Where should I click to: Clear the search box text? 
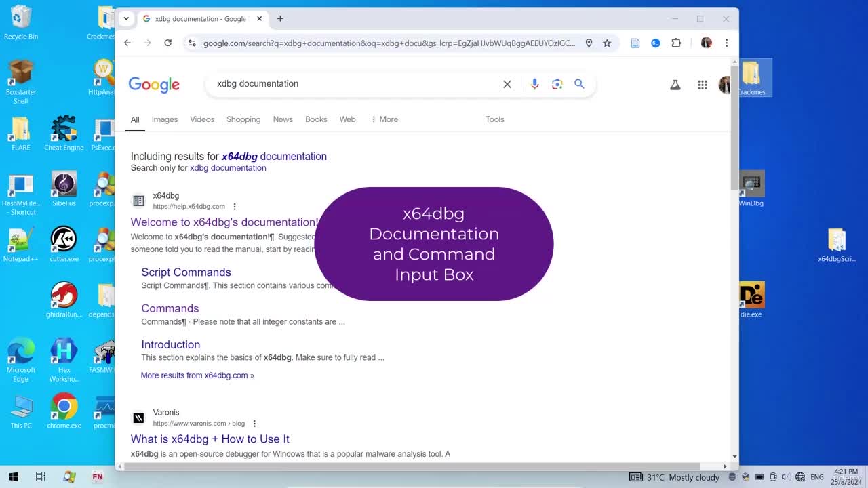[x=507, y=84]
